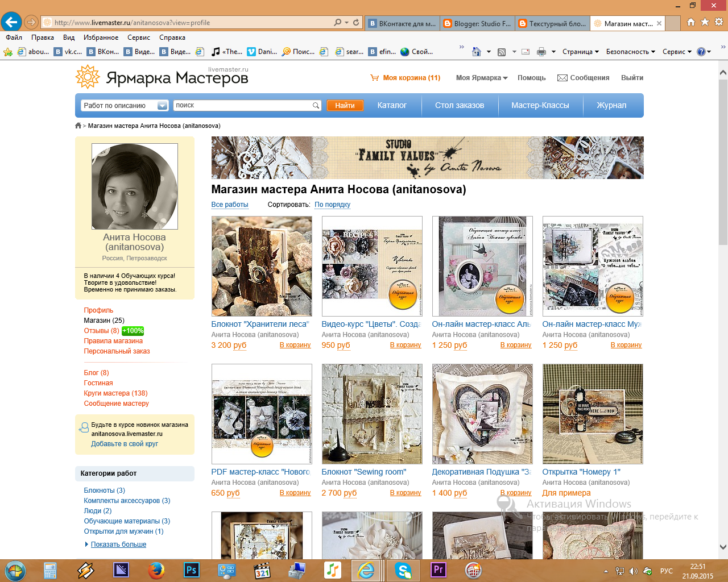Open the sort order 'По порядку' dropdown
Screen dimensions: 728x582
332,205
